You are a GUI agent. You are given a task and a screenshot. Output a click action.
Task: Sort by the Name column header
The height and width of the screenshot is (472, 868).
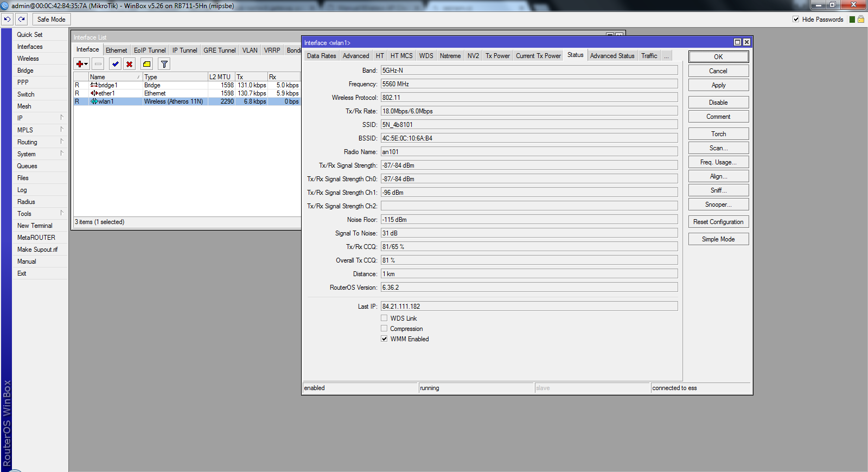[x=115, y=77]
